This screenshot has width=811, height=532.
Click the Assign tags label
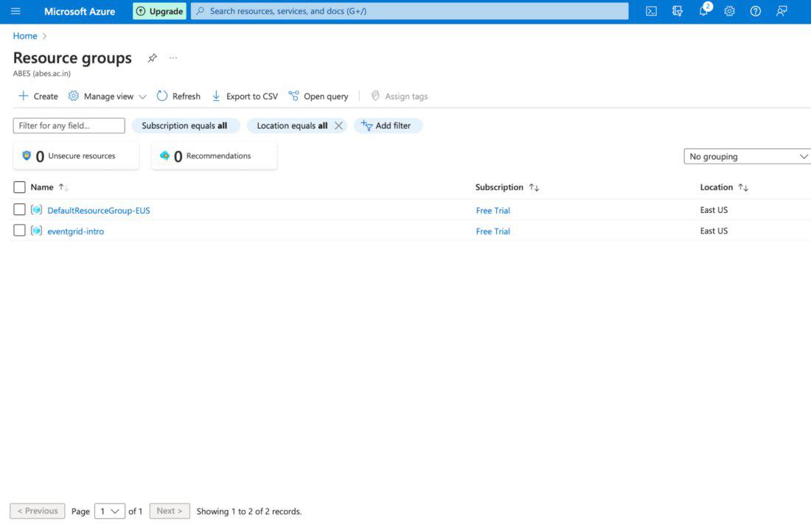(x=406, y=97)
